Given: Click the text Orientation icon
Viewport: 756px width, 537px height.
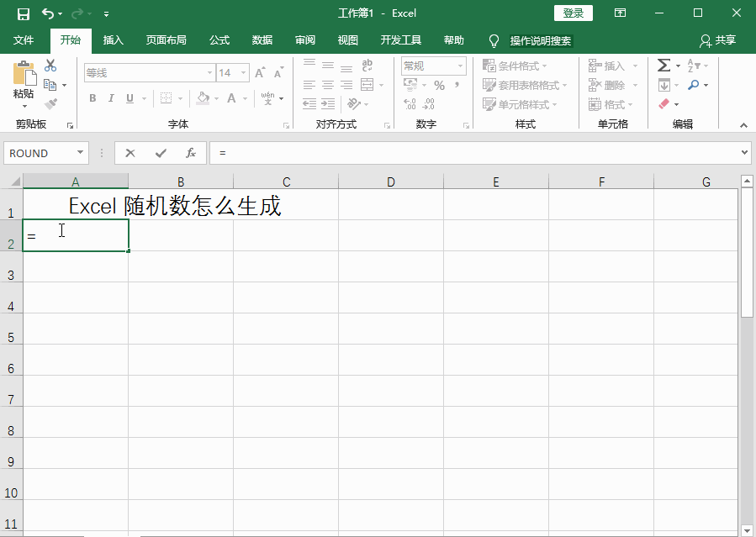Looking at the screenshot, I should click(353, 103).
